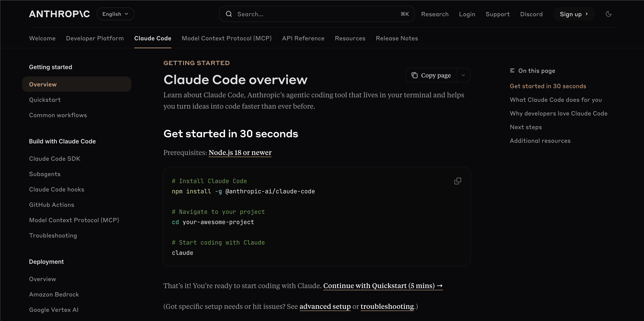644x321 pixels.
Task: Click the search magnifier icon
Action: [x=229, y=14]
